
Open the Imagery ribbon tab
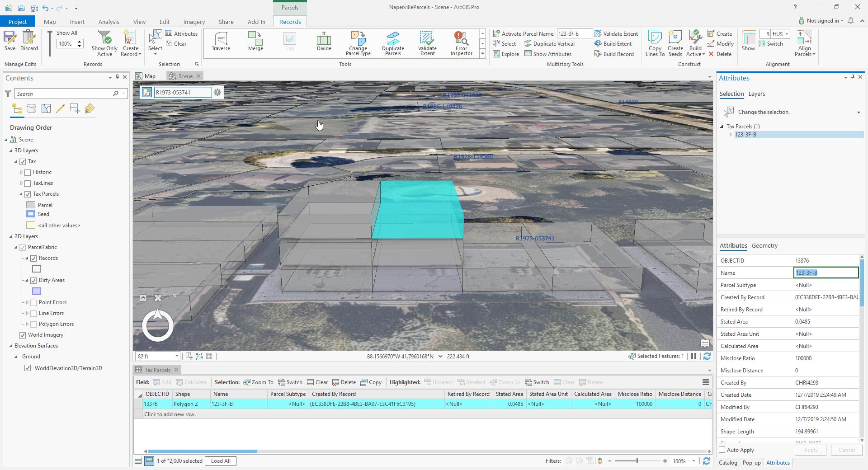pos(194,21)
